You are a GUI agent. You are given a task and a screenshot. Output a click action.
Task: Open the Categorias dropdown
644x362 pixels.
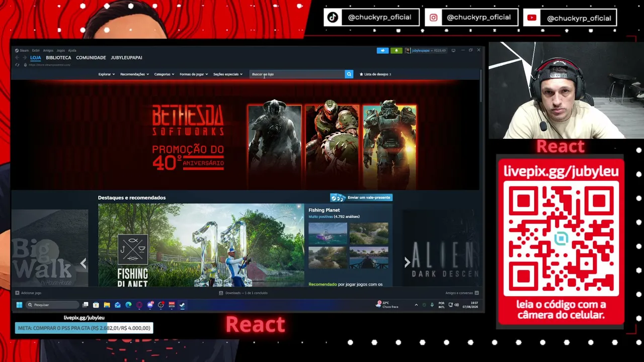pyautogui.click(x=164, y=74)
